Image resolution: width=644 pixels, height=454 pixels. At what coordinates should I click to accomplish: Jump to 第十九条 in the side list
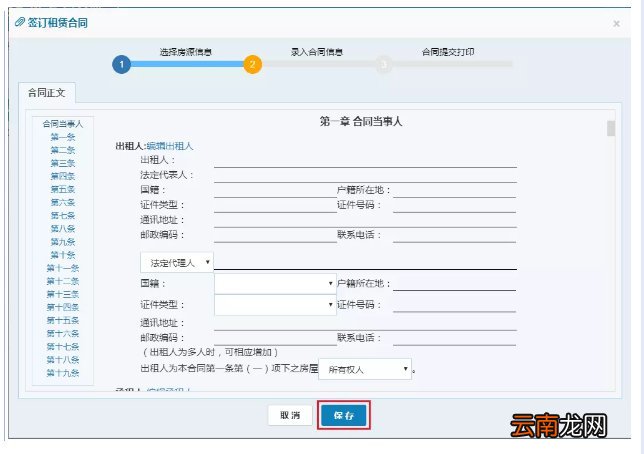[63, 373]
